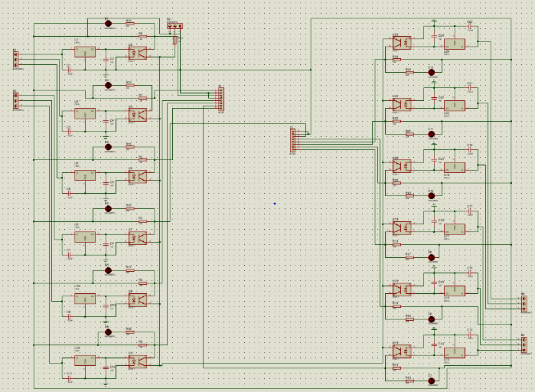535x392 pixels.
Task: Select capacitor C11 below regulator U12
Action: point(69,378)
